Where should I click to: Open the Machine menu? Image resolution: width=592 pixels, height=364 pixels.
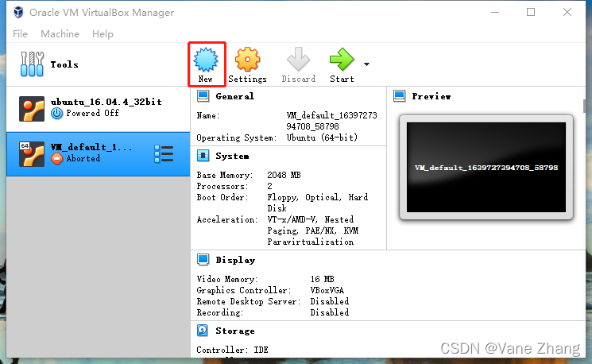[x=60, y=34]
